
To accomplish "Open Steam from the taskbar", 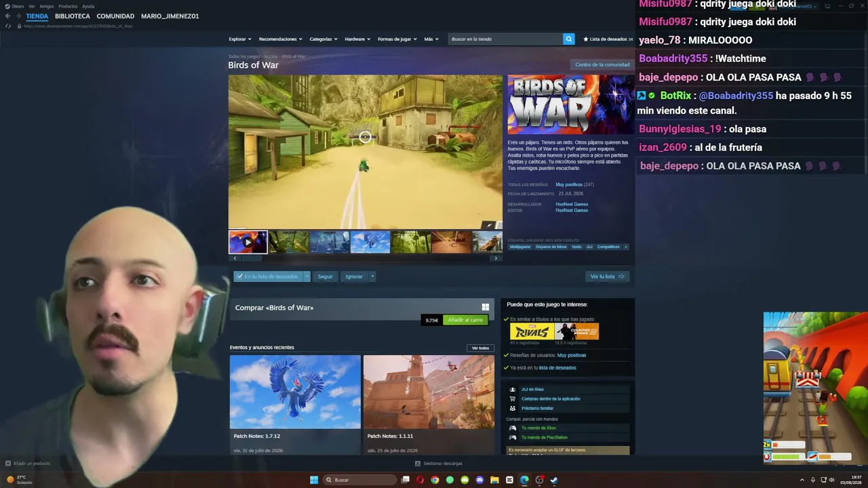I will coord(554,480).
